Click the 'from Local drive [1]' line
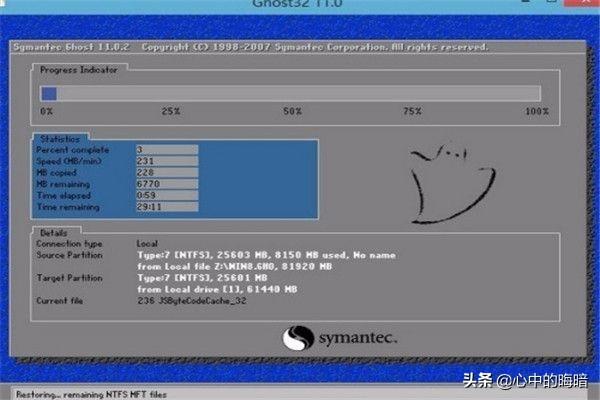600x400 pixels. pos(217,289)
